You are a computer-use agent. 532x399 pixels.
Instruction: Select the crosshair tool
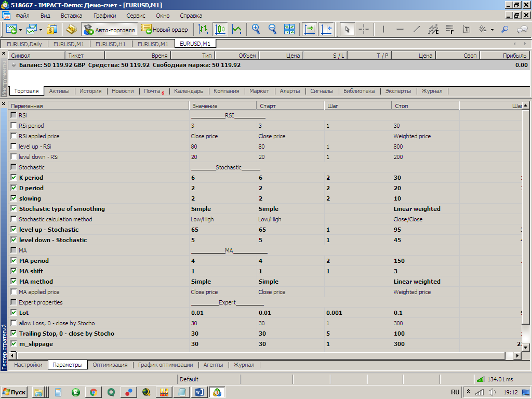click(364, 30)
